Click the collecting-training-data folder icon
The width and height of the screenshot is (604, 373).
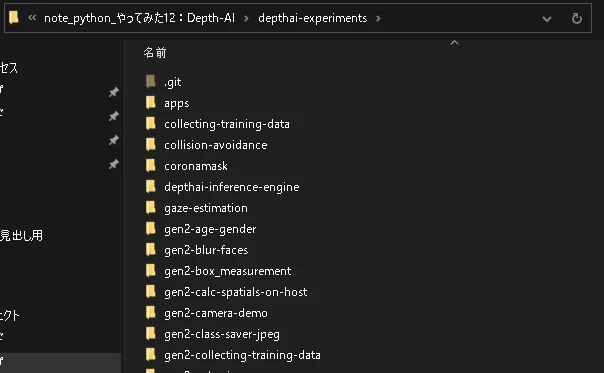point(151,123)
